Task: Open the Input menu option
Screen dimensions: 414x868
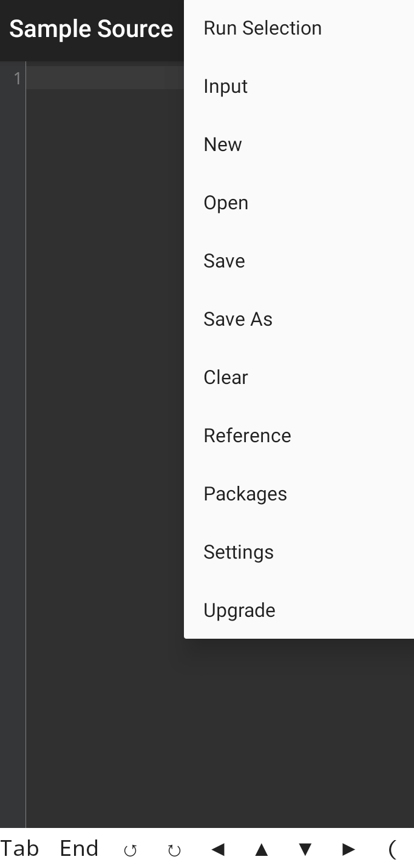Action: coord(299,86)
